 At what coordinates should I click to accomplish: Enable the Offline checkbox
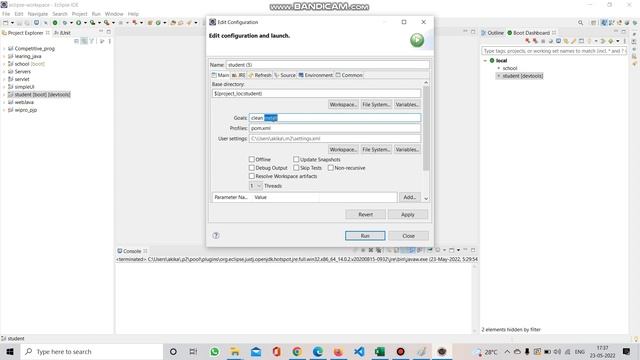click(252, 159)
